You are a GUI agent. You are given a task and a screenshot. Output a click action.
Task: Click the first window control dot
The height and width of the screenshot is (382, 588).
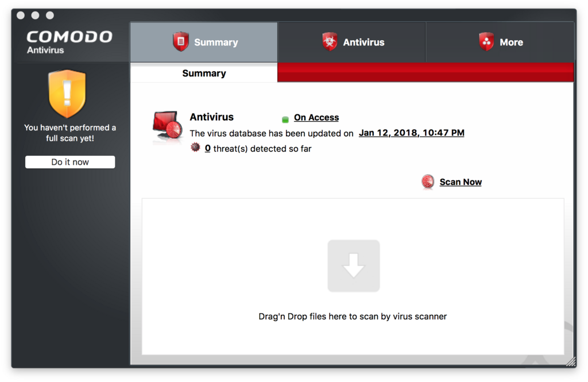click(x=21, y=16)
